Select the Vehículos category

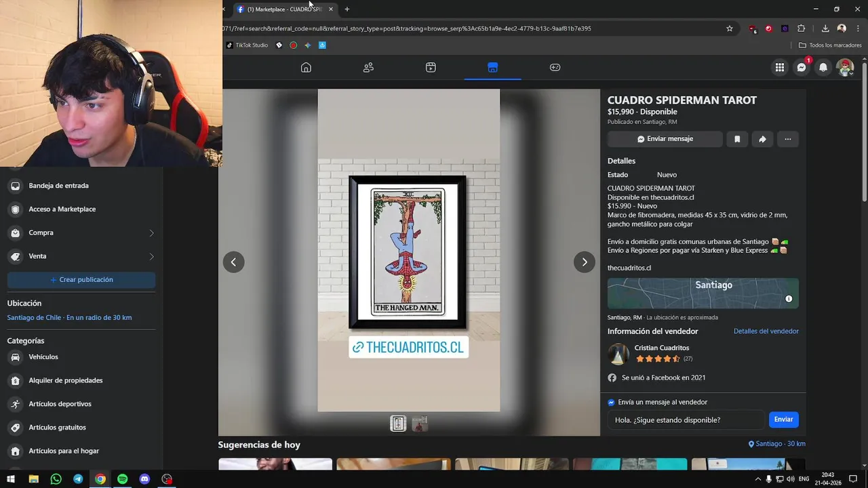(81, 357)
